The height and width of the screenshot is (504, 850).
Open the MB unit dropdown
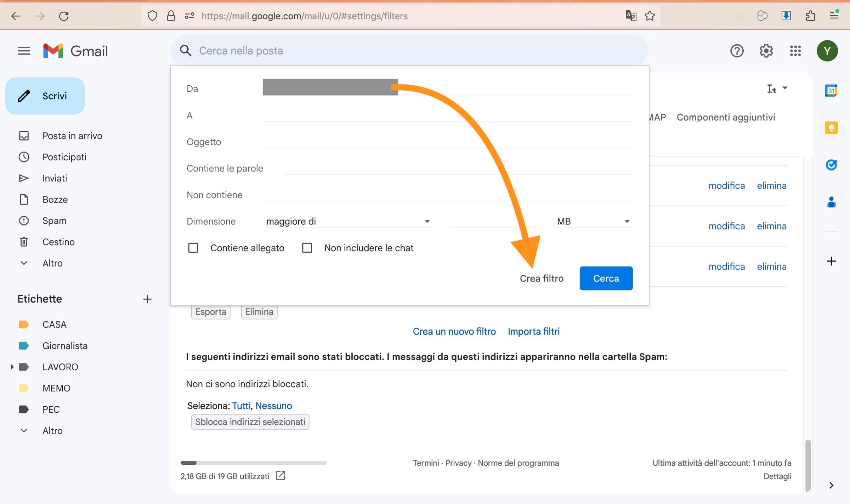[x=593, y=221]
